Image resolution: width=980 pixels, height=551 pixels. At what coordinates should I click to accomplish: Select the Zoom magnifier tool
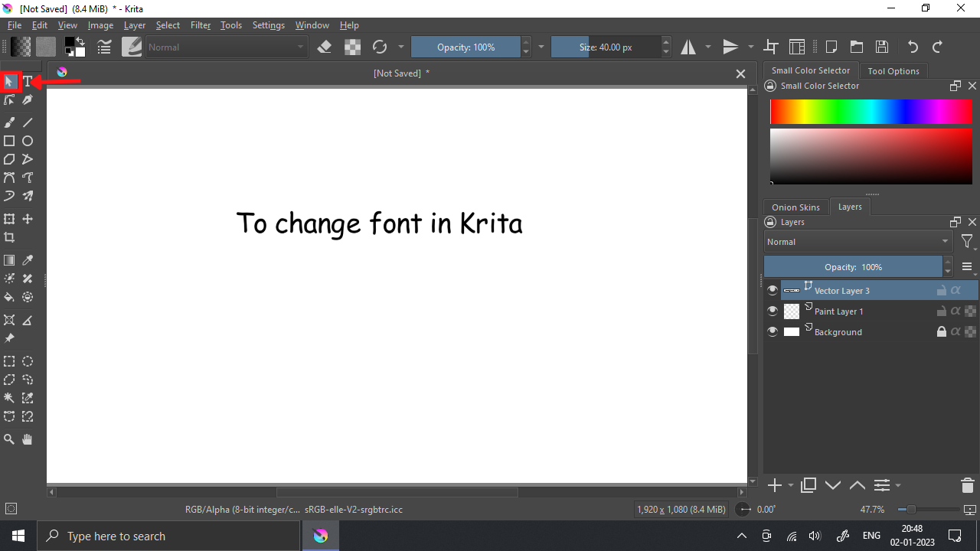(9, 439)
